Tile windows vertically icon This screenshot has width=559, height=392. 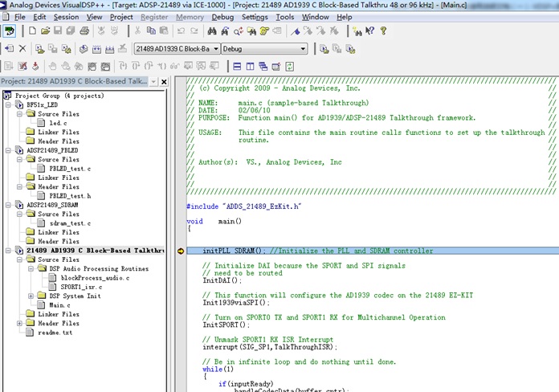point(251,67)
